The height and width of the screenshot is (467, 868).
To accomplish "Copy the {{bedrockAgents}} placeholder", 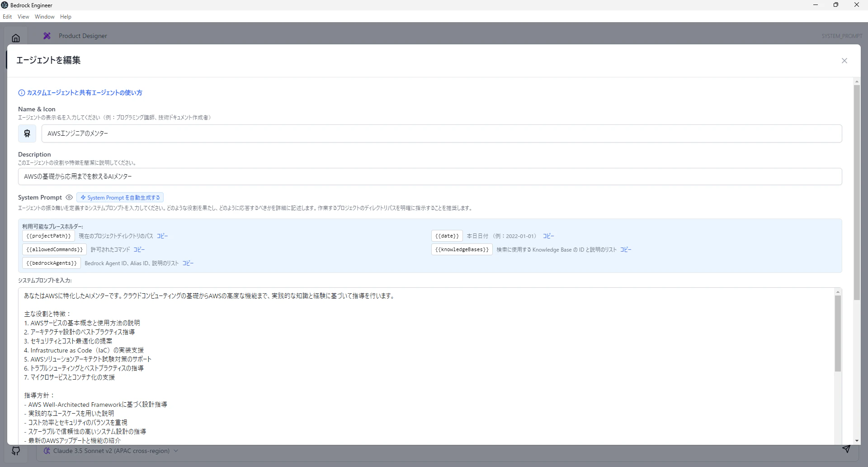I will pos(188,263).
